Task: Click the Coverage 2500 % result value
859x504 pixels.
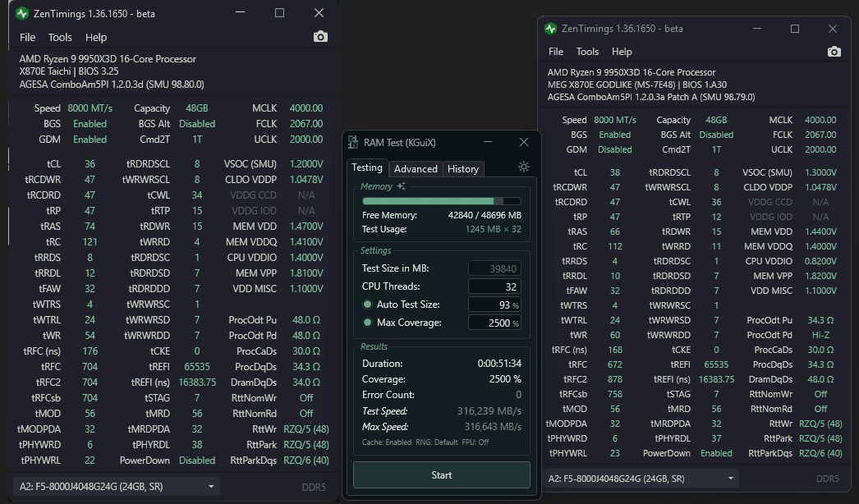Action: (x=505, y=379)
